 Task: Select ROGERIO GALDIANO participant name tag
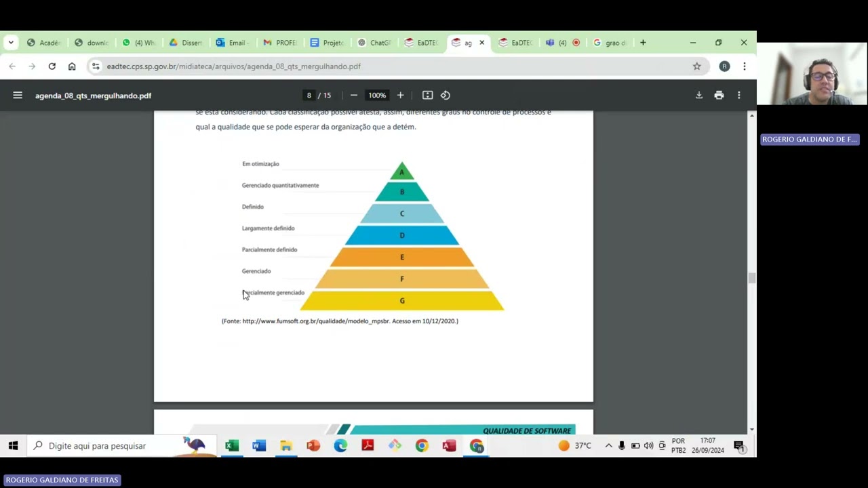[810, 139]
